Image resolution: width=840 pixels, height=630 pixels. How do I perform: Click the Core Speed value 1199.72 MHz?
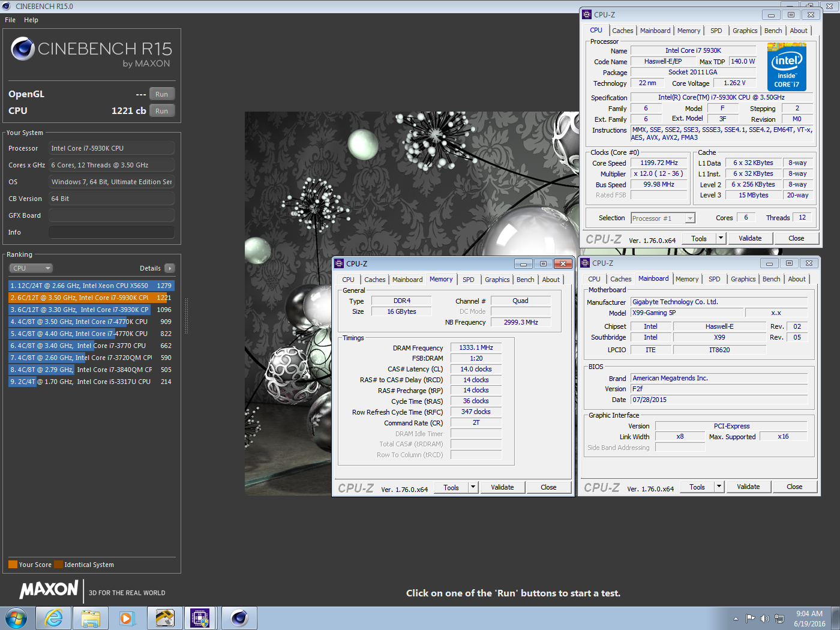click(x=659, y=163)
